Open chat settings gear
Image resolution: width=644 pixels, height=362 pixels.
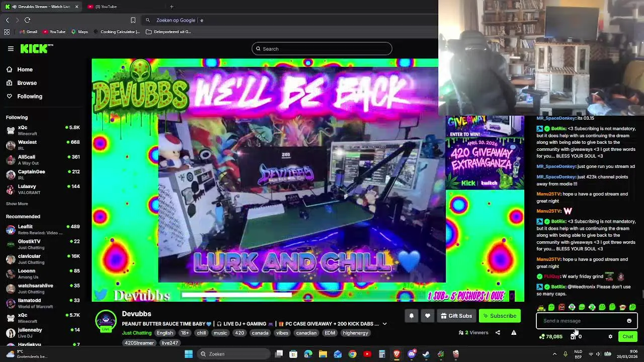[x=610, y=336]
